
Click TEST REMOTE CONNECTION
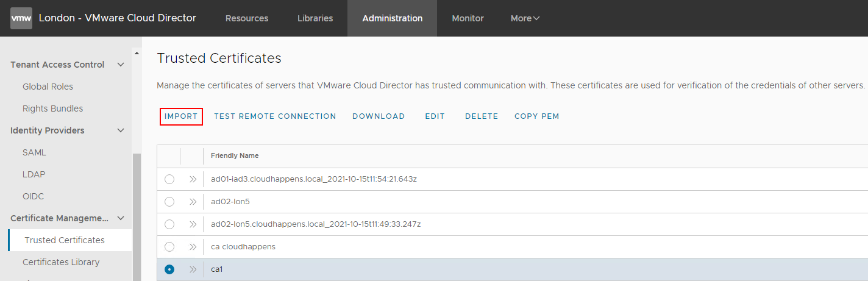coord(275,116)
